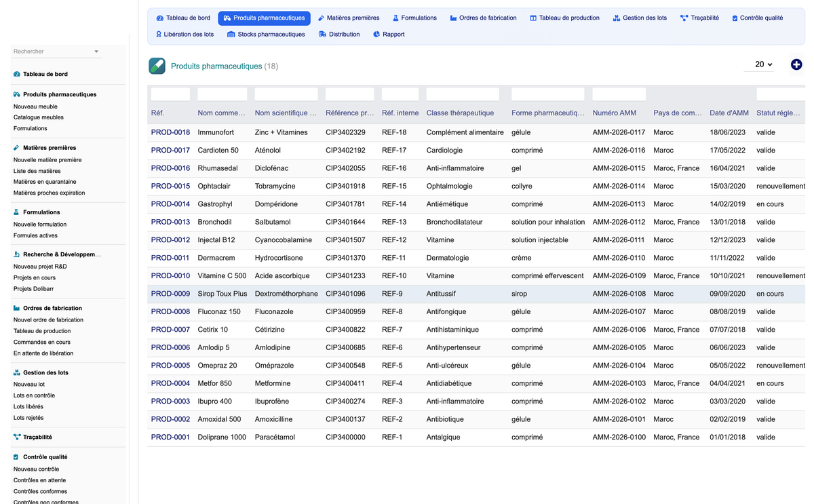The width and height of the screenshot is (814, 504).
Task: Open the Rechercher dropdown in sidebar
Action: pos(56,52)
